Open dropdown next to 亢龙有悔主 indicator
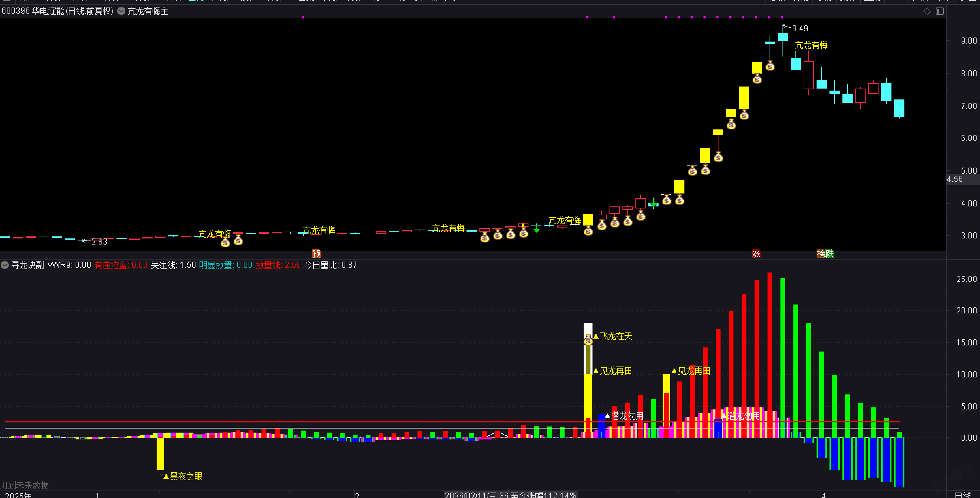 pos(121,11)
